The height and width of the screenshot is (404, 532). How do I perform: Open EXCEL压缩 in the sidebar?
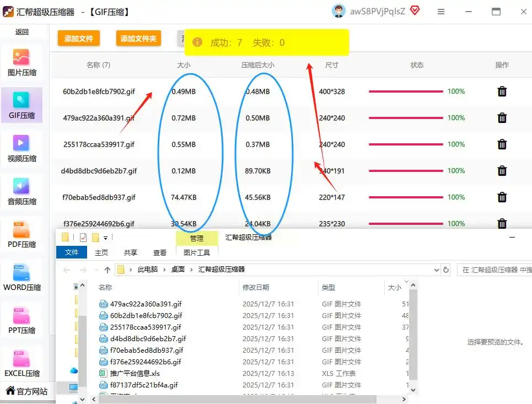(x=22, y=364)
